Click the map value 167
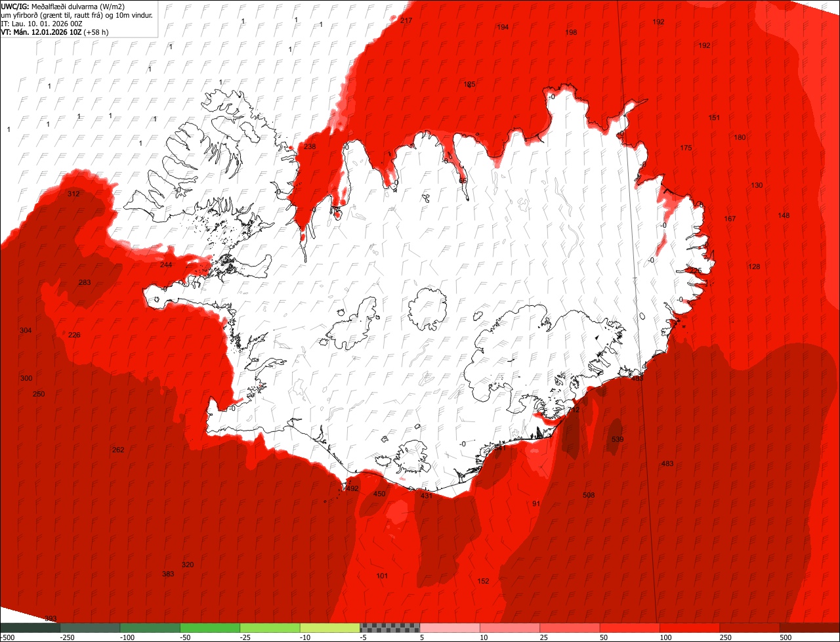Image resolution: width=840 pixels, height=642 pixels. pyautogui.click(x=730, y=219)
